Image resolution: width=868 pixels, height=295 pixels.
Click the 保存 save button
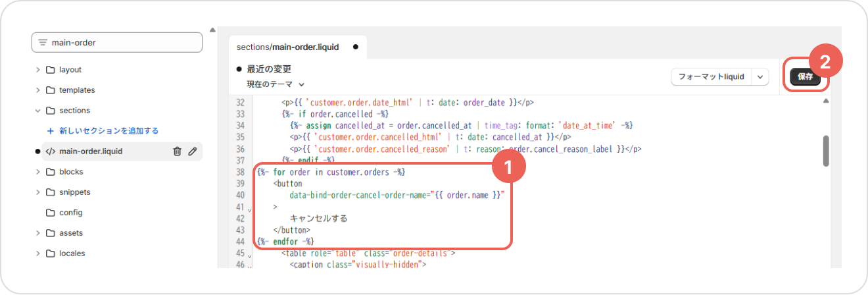pyautogui.click(x=805, y=77)
